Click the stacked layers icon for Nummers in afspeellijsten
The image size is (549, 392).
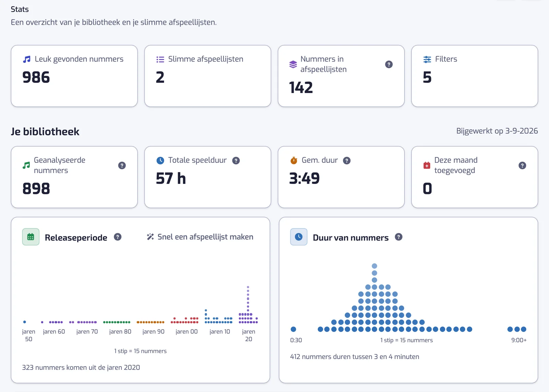pyautogui.click(x=293, y=64)
